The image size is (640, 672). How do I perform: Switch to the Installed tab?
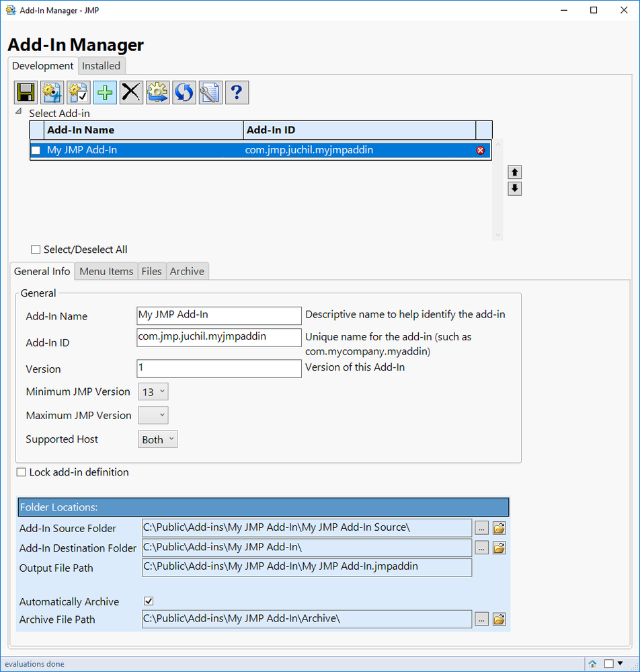coord(101,65)
